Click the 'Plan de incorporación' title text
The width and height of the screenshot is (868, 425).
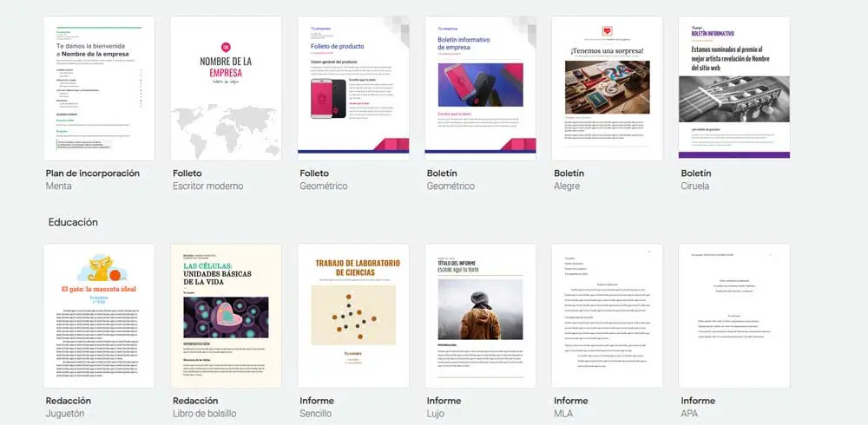coord(93,173)
